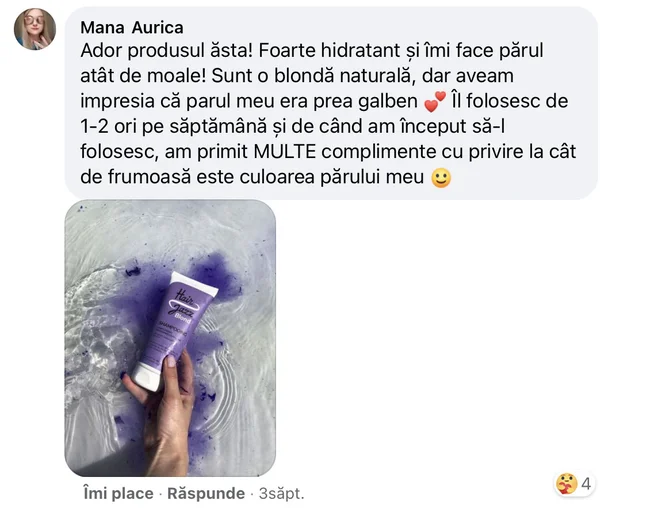This screenshot has height=508, width=650.
Task: Open Mana Aurica's profile picture avatar
Action: pyautogui.click(x=35, y=29)
